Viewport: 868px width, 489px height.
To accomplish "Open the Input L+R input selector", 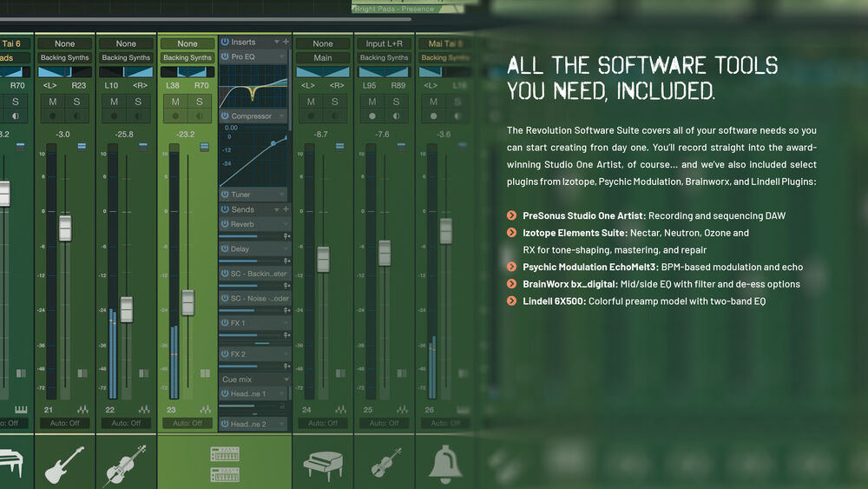I will pyautogui.click(x=385, y=43).
